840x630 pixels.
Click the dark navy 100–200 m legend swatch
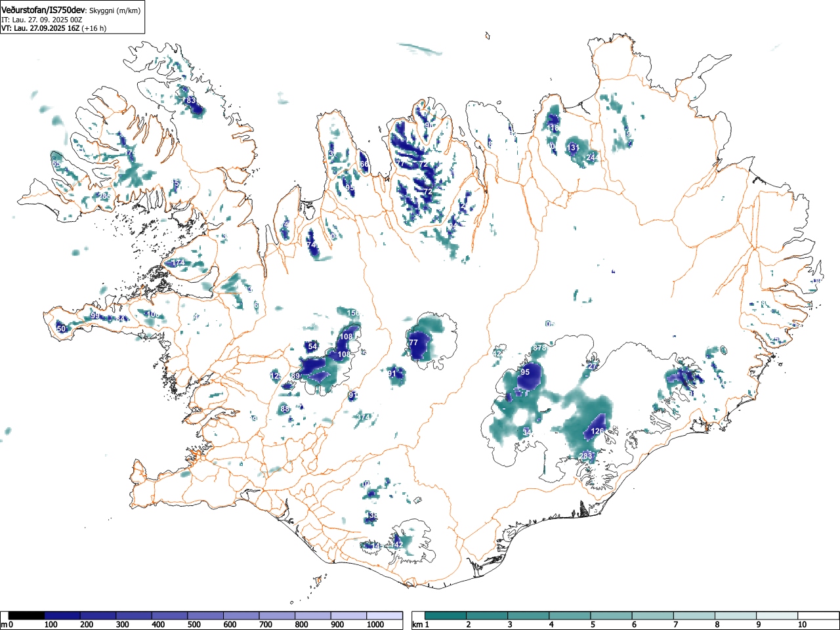pos(62,616)
